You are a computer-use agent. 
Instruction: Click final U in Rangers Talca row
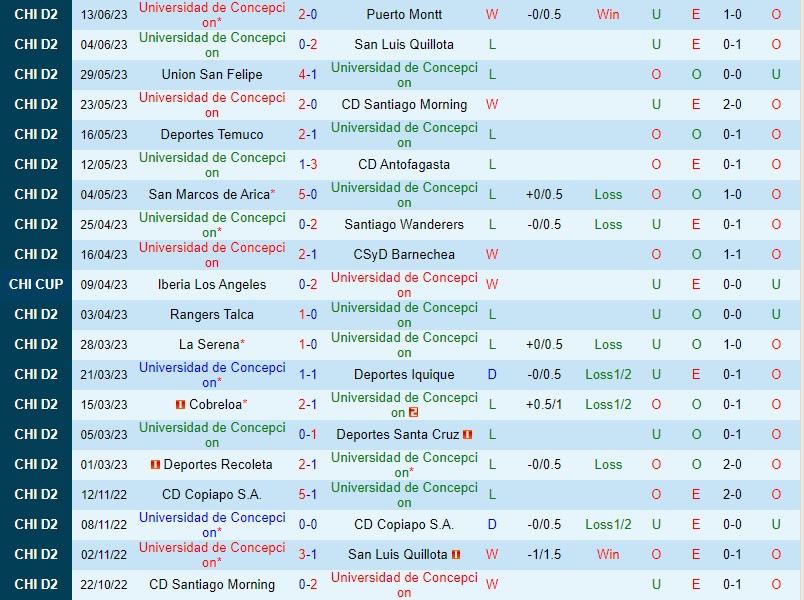[x=776, y=314]
